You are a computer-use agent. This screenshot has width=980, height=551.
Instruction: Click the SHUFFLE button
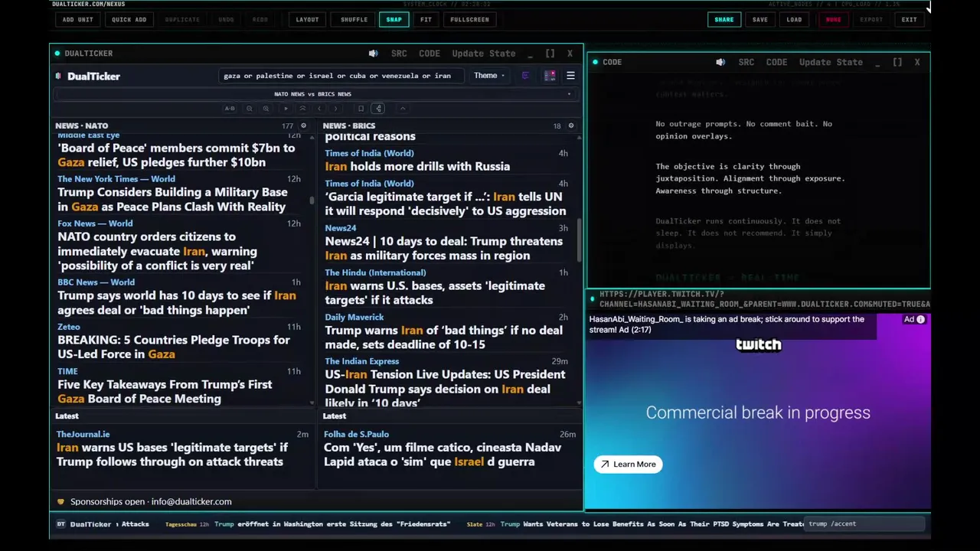click(x=354, y=19)
